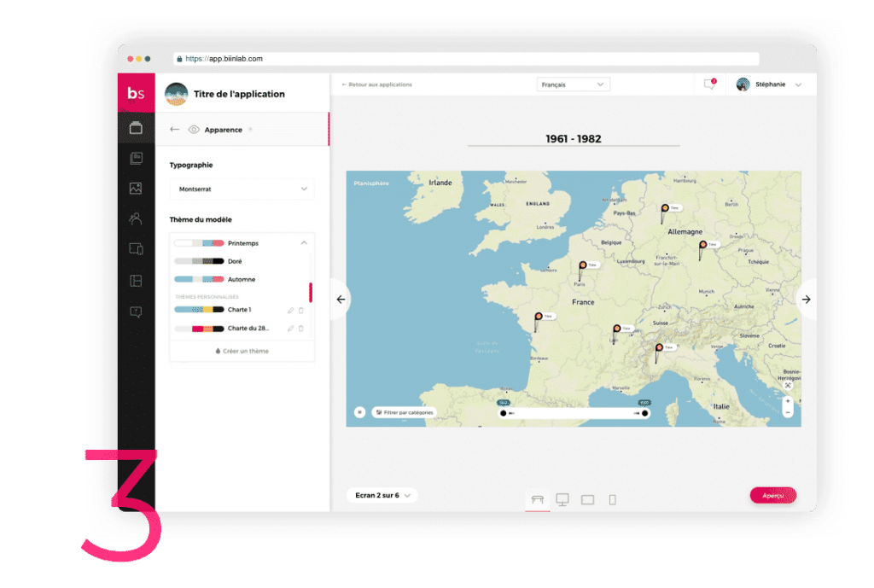The image size is (874, 588).
Task: Click the timeline start handle
Action: coord(504,414)
